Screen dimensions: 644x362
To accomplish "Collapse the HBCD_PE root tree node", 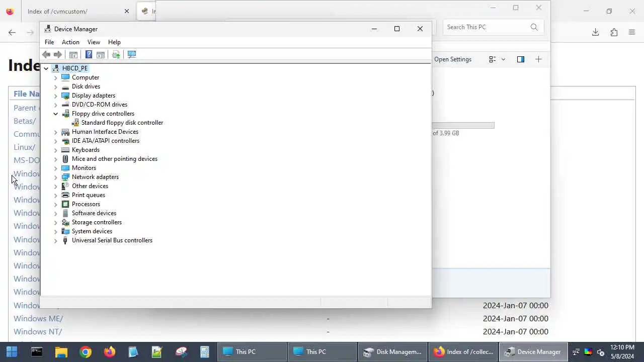I will (46, 68).
